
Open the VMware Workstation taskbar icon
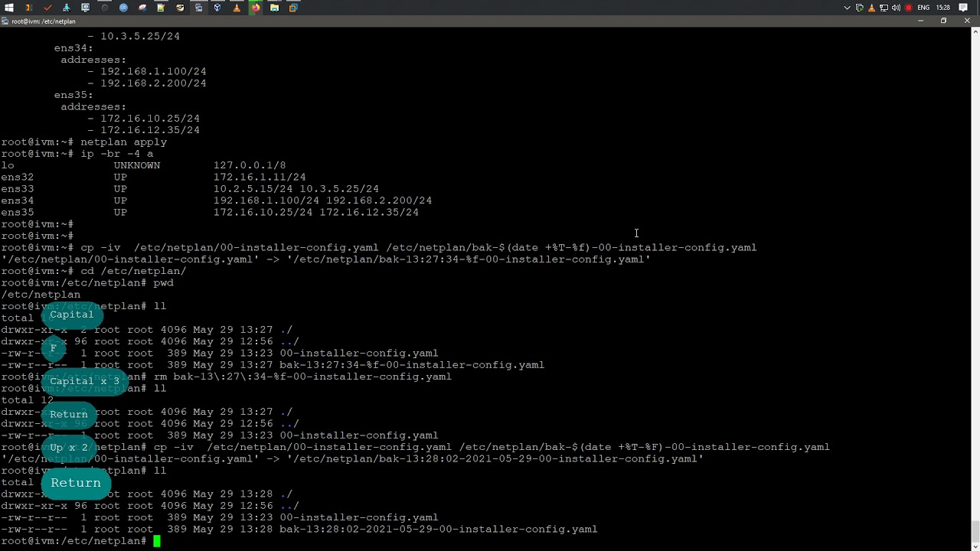(x=293, y=8)
